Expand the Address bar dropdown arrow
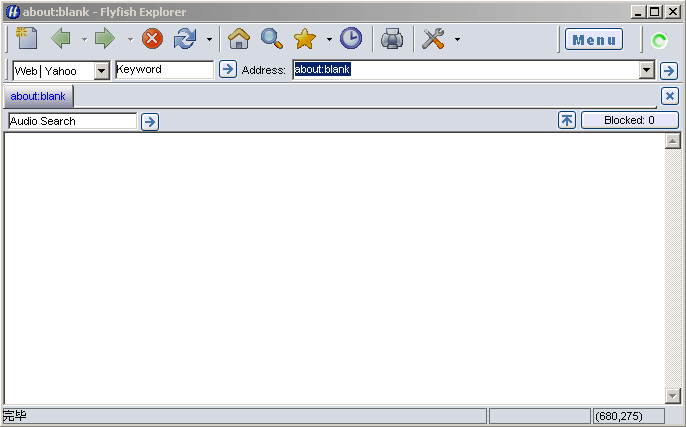 point(646,70)
